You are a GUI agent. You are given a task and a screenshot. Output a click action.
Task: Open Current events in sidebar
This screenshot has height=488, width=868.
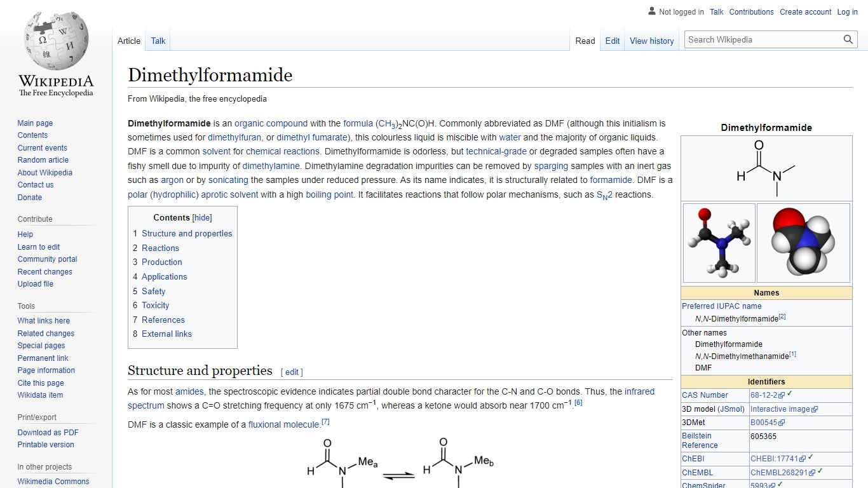pyautogui.click(x=42, y=148)
